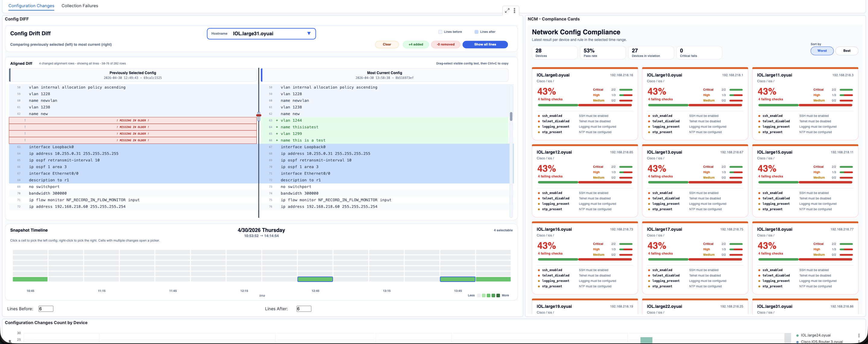Sort compliance cards by Worst
This screenshot has width=868, height=344.
(822, 51)
